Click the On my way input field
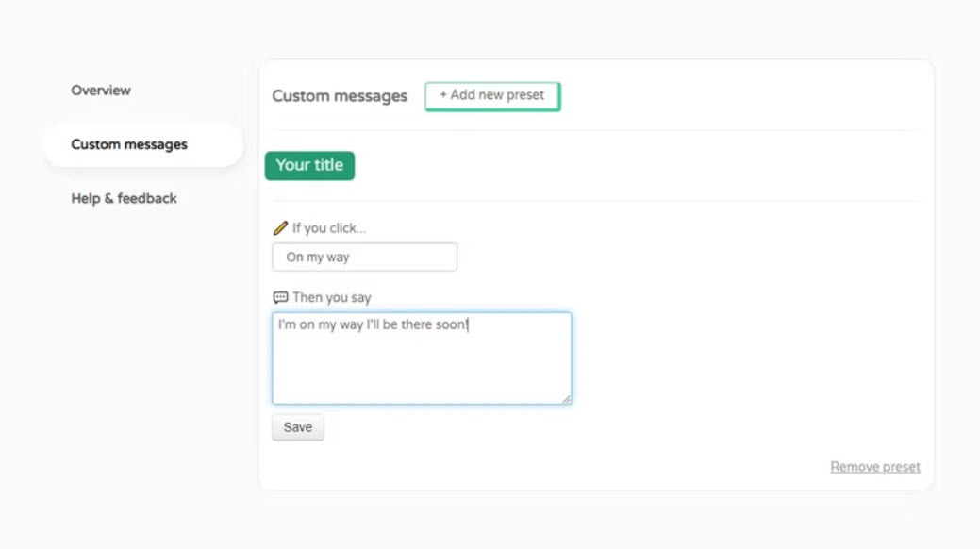 click(x=364, y=257)
